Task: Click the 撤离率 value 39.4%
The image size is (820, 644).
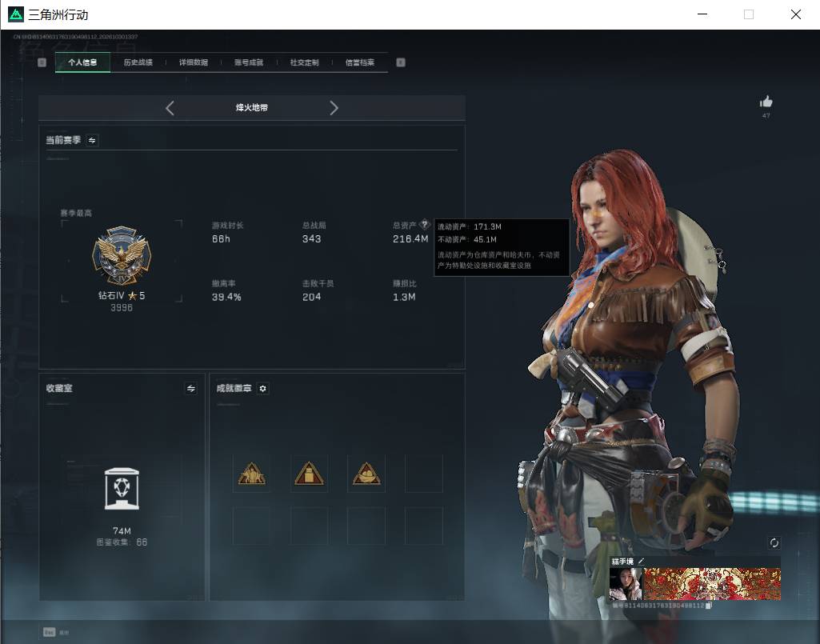Action: point(226,297)
